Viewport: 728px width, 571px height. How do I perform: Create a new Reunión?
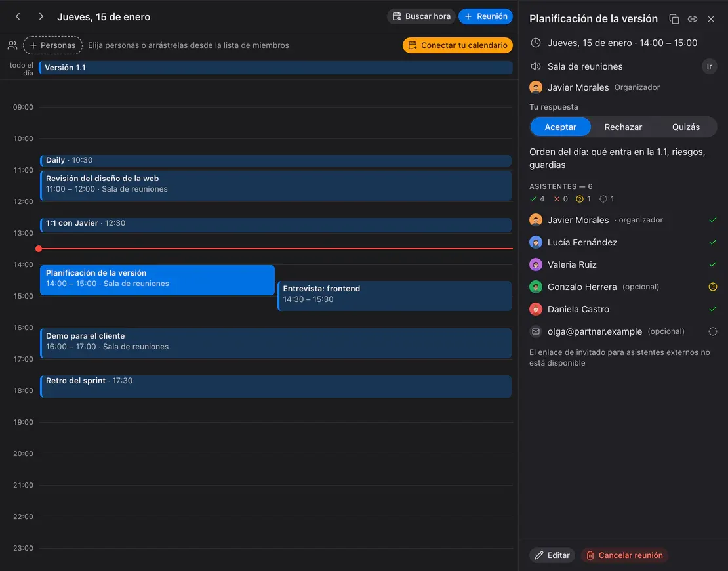485,16
